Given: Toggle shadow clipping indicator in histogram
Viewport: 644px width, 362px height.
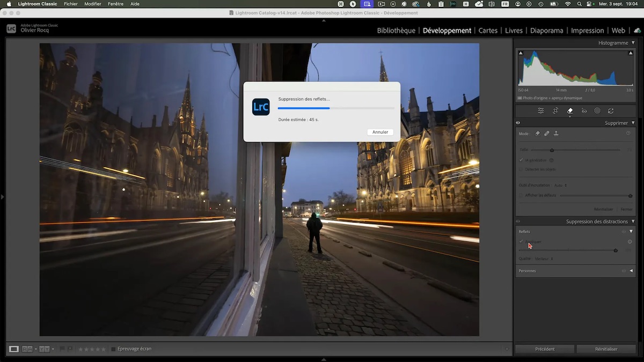Looking at the screenshot, I should [520, 53].
